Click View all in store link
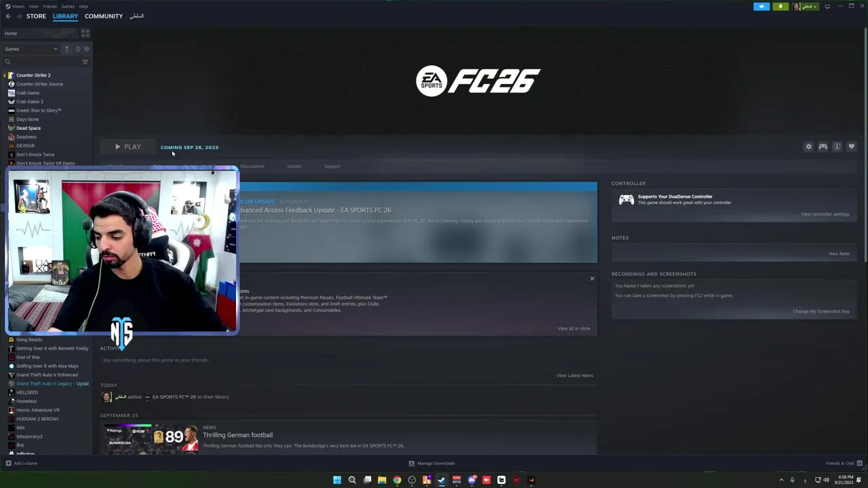Image resolution: width=868 pixels, height=488 pixels. tap(574, 329)
